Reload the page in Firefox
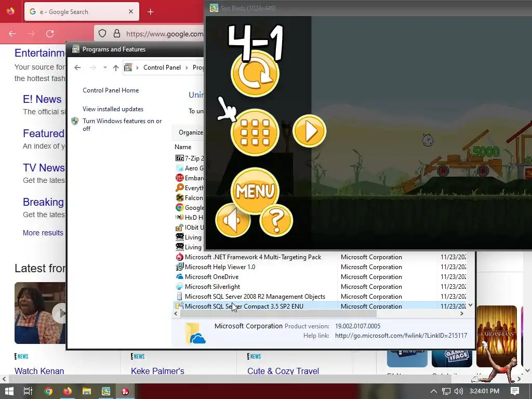This screenshot has height=399, width=532. tap(50, 34)
